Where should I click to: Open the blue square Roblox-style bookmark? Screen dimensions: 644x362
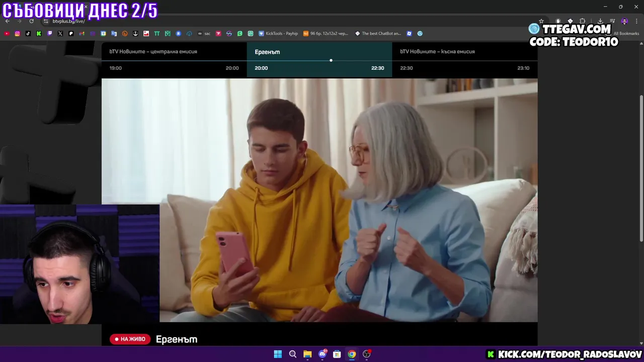point(409,34)
